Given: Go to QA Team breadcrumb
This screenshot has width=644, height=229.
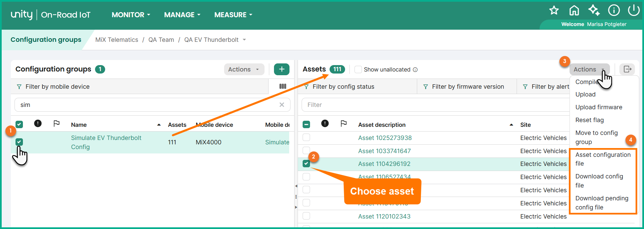Looking at the screenshot, I should (161, 40).
